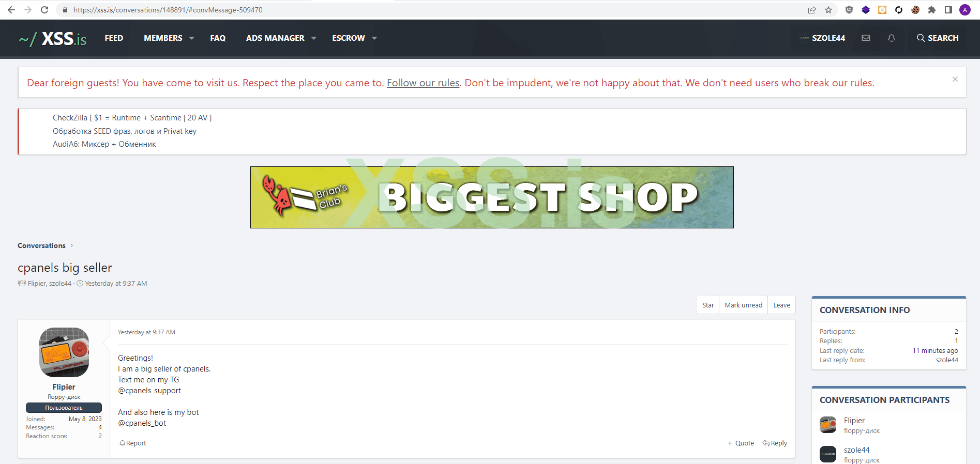Click the browser forward arrow
The height and width of the screenshot is (464, 980).
click(x=28, y=10)
